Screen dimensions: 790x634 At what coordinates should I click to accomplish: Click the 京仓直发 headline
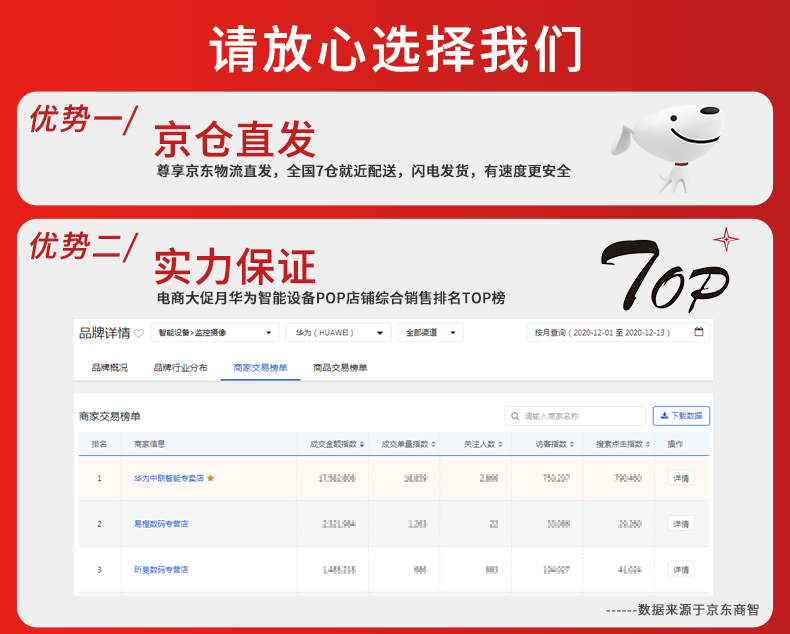235,140
